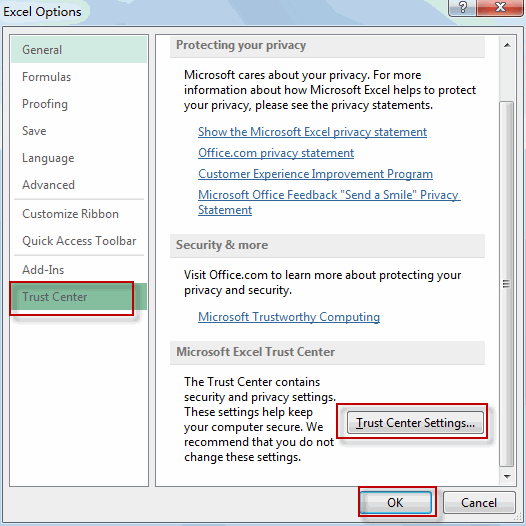Click the Protecting your privacy heading
The width and height of the screenshot is (526, 526).
click(241, 45)
